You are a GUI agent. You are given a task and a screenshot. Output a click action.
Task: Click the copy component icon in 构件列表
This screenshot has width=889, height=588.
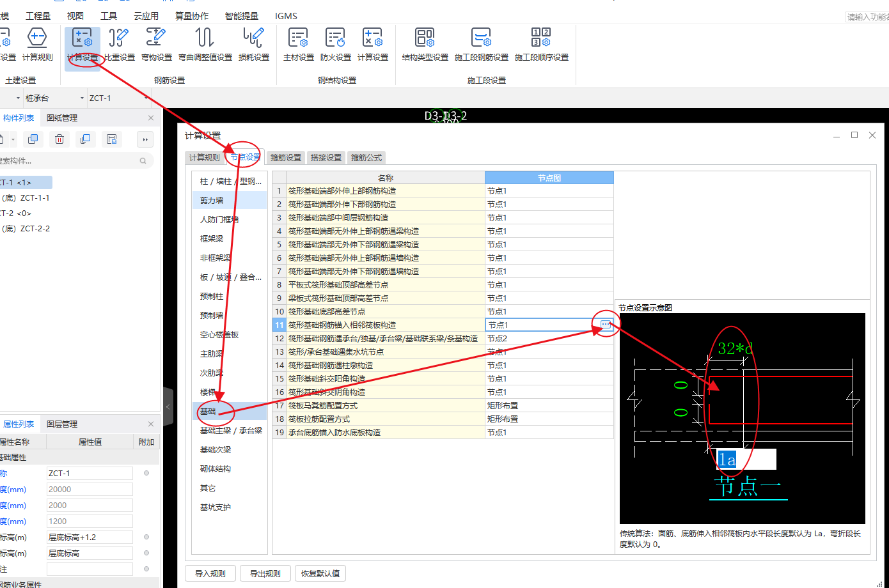point(33,139)
